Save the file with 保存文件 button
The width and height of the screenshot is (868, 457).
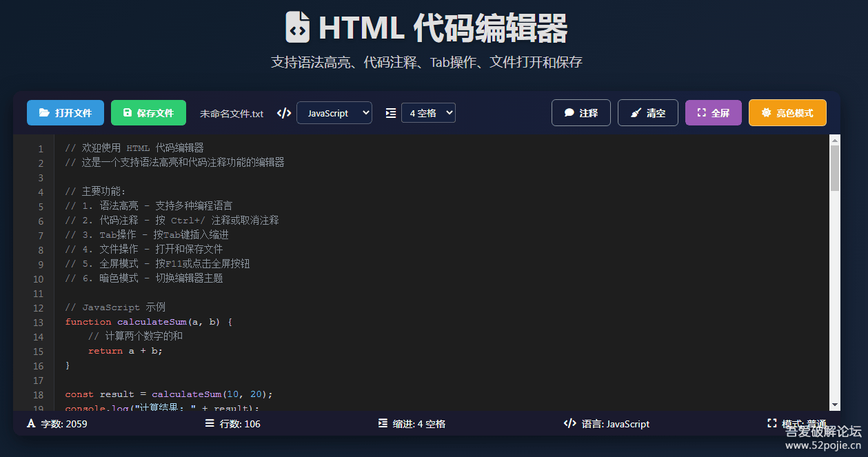point(148,113)
